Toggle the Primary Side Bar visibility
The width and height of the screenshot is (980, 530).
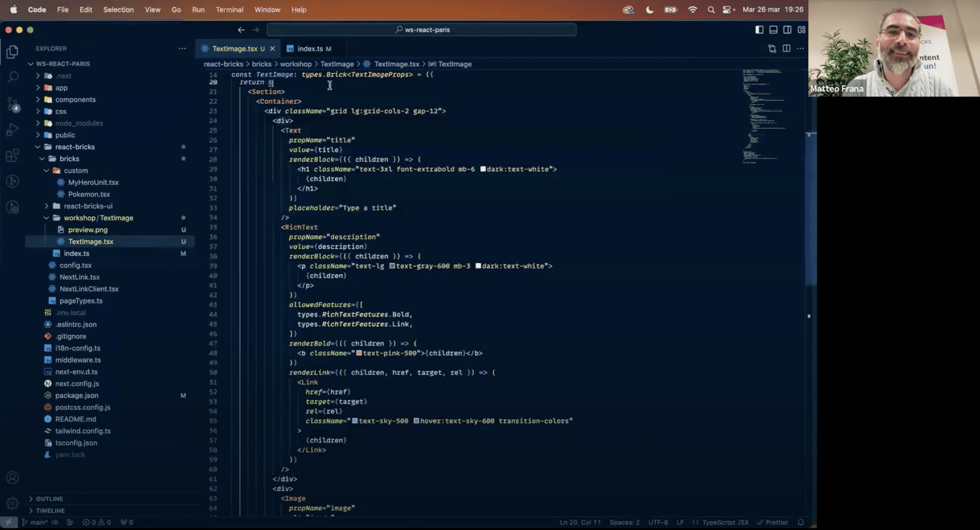click(759, 30)
